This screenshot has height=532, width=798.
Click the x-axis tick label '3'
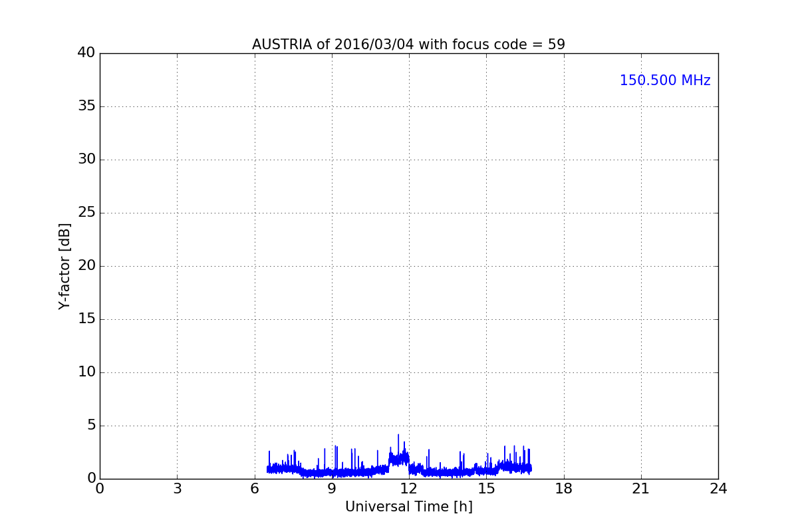(x=177, y=488)
